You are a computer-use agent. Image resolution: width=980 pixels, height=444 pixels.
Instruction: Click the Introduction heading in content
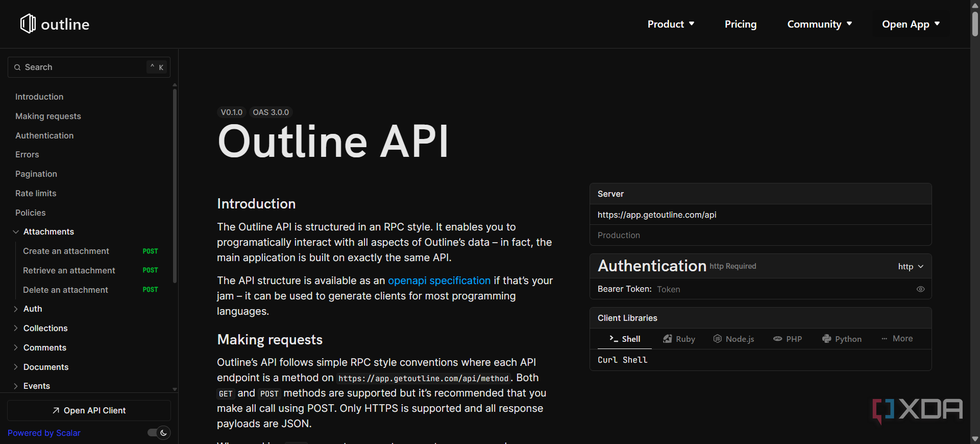(x=256, y=204)
